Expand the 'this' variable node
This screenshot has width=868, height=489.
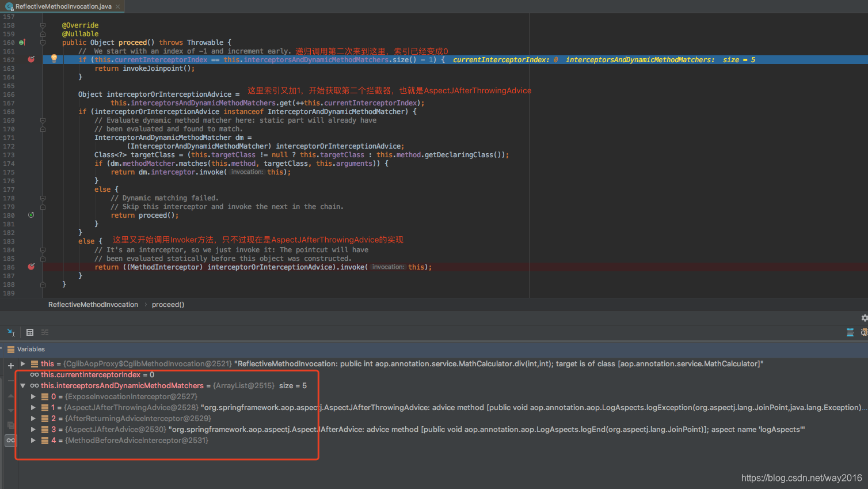click(x=22, y=363)
